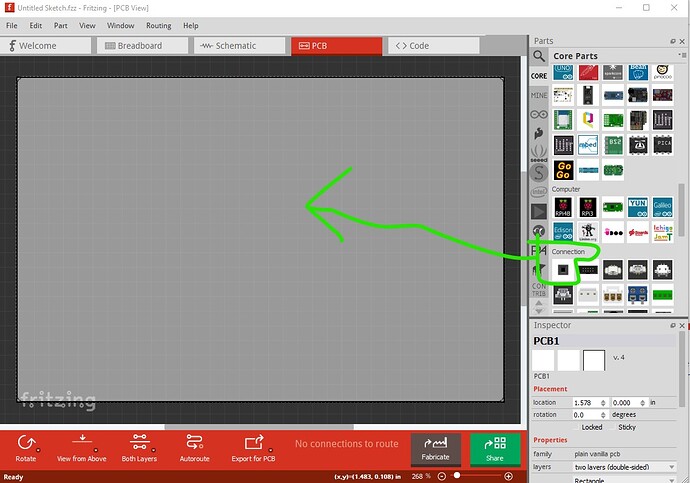Viewport: 690px width, 483px height.
Task: Start Autoroute from the toolbar
Action: 195,448
